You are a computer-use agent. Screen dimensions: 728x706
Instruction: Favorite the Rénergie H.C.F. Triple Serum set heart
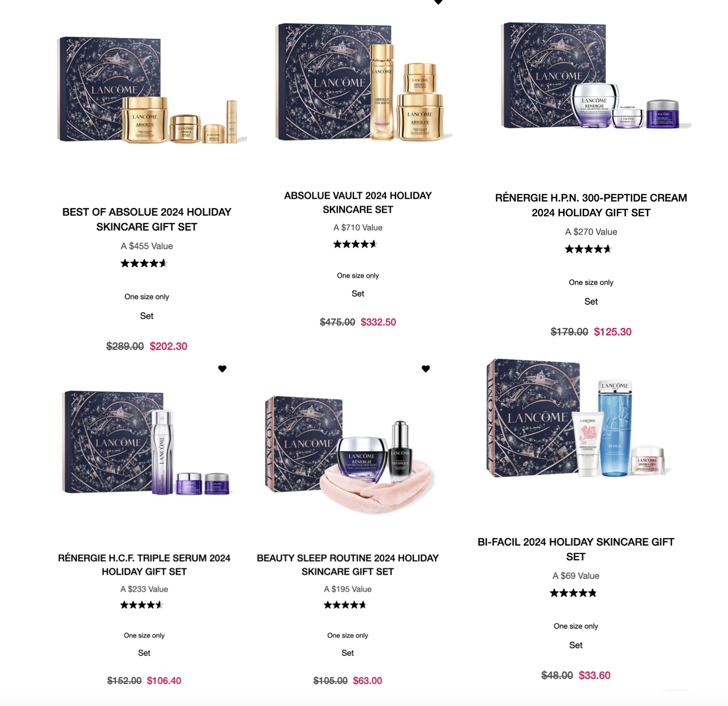click(x=223, y=369)
